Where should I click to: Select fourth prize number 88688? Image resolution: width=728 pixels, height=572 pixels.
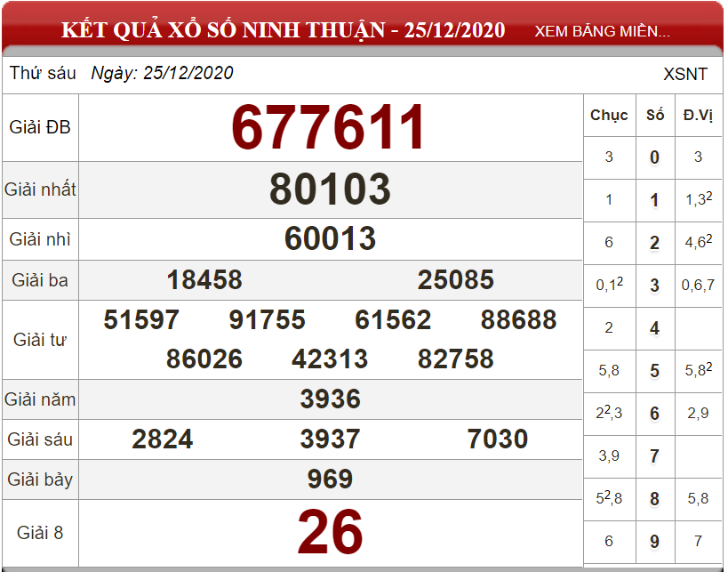click(518, 320)
